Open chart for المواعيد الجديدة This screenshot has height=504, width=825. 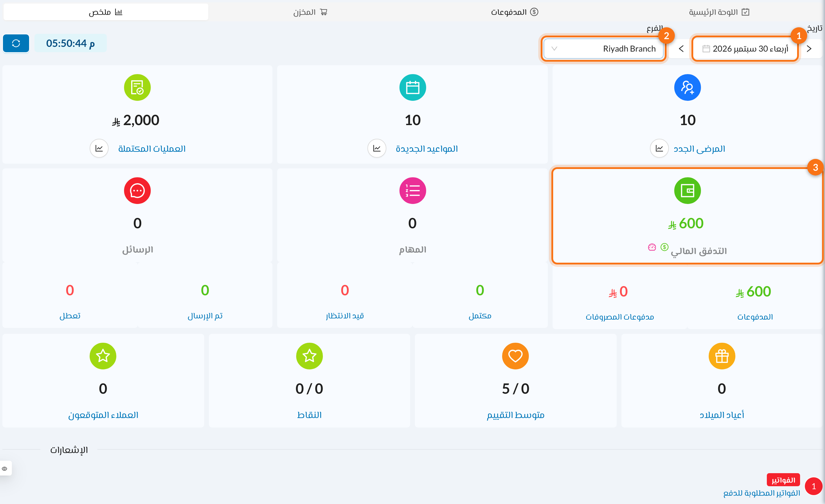[377, 148]
